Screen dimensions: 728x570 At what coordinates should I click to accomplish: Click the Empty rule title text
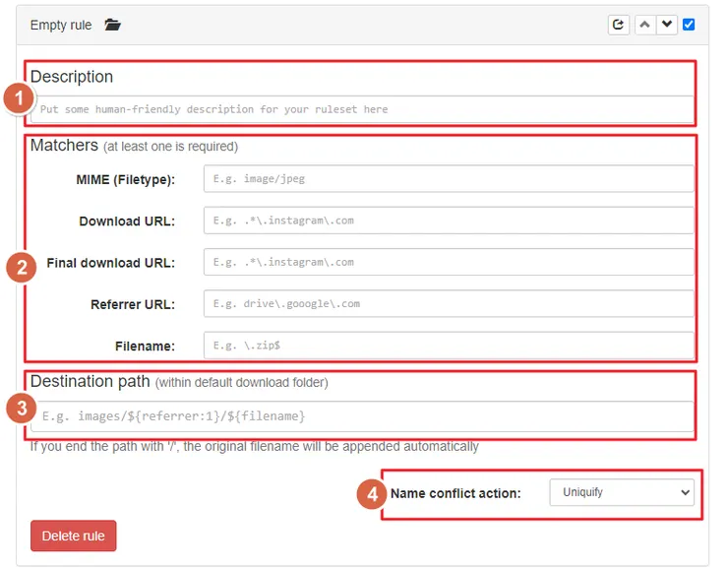[x=61, y=25]
